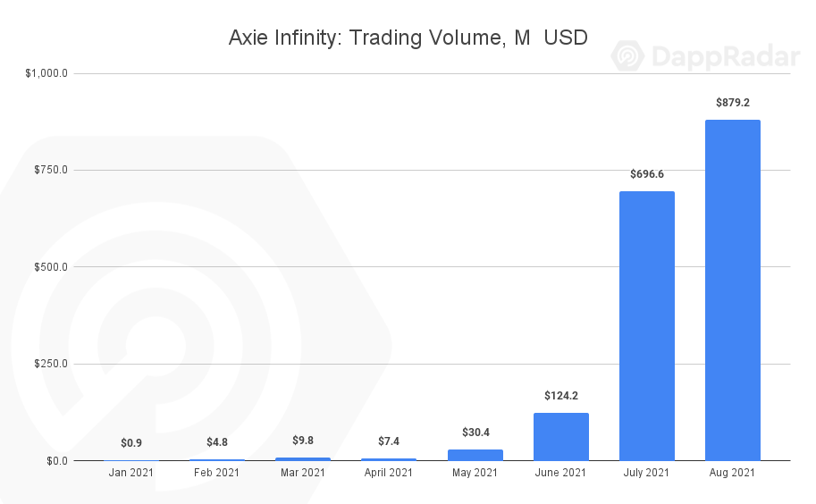Select the May 2021 bar
Screen dimensions: 816x504
coord(475,455)
